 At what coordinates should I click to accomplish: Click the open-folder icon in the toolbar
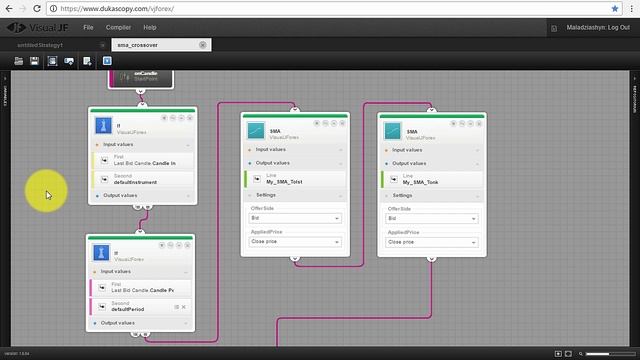click(18, 61)
